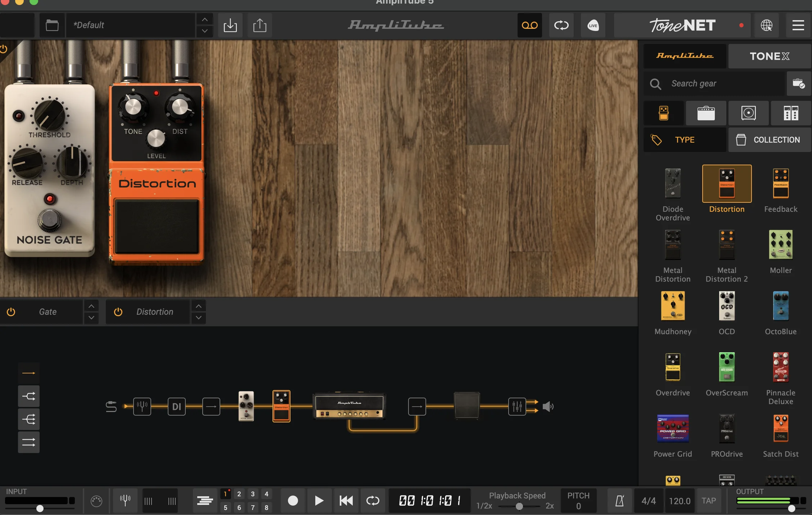Click the export share preset icon

tap(260, 25)
